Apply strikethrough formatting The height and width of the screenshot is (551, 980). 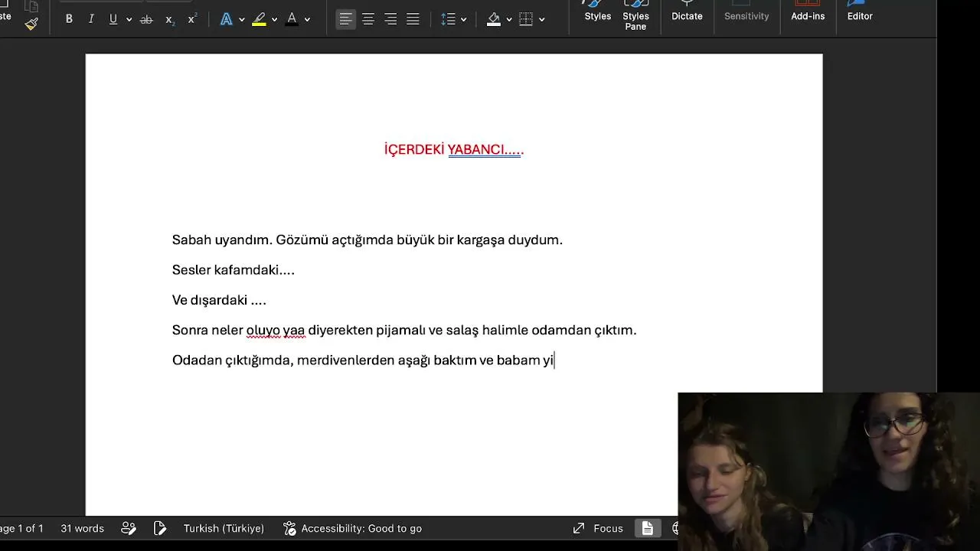click(x=146, y=19)
